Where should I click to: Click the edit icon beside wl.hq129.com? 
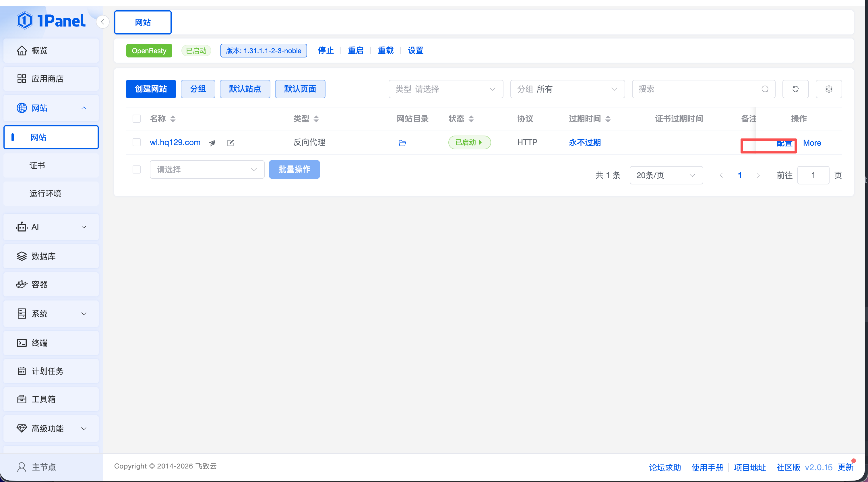point(230,143)
